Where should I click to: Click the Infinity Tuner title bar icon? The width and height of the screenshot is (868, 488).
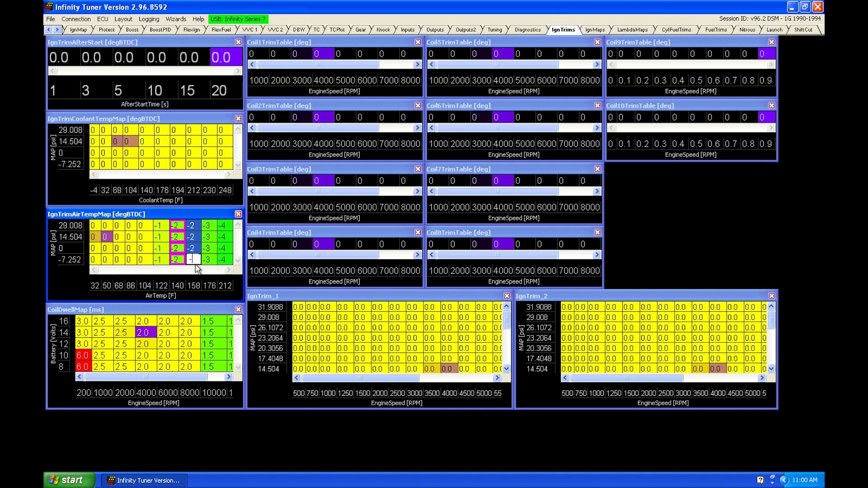coord(49,7)
